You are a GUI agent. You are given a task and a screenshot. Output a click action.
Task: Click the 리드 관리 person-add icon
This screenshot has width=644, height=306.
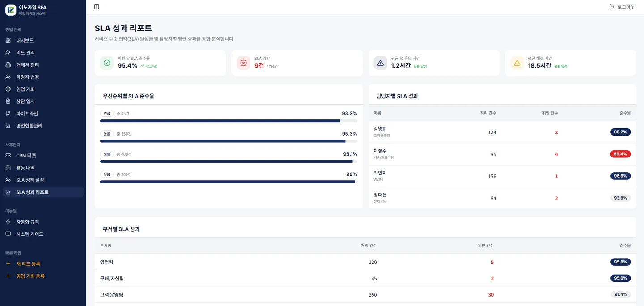coord(8,52)
